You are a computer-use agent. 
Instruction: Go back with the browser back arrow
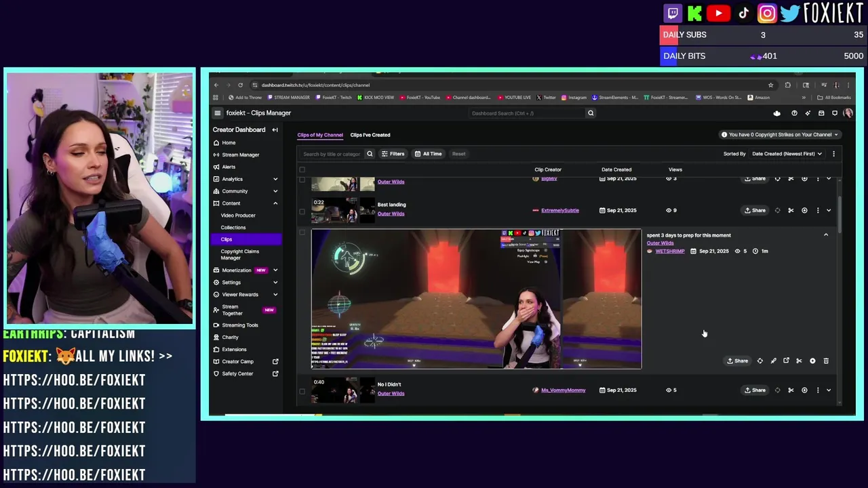[216, 85]
